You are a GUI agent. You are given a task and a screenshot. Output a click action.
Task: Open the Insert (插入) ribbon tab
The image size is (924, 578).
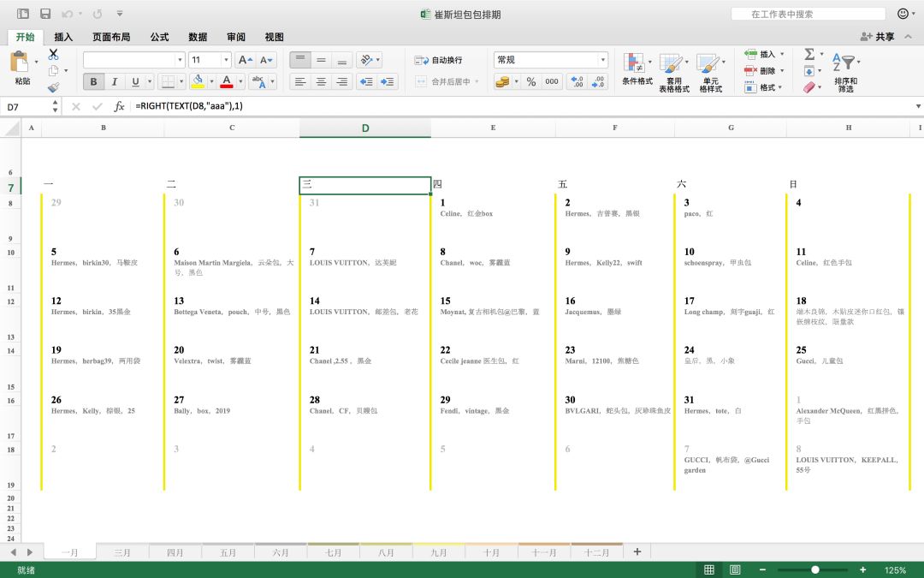click(x=63, y=37)
